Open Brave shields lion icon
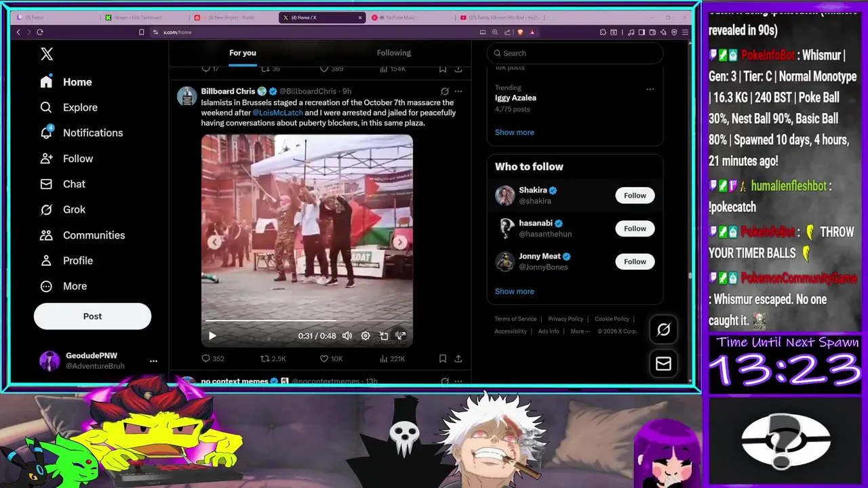Viewport: 868px width, 488px height. [x=520, y=32]
